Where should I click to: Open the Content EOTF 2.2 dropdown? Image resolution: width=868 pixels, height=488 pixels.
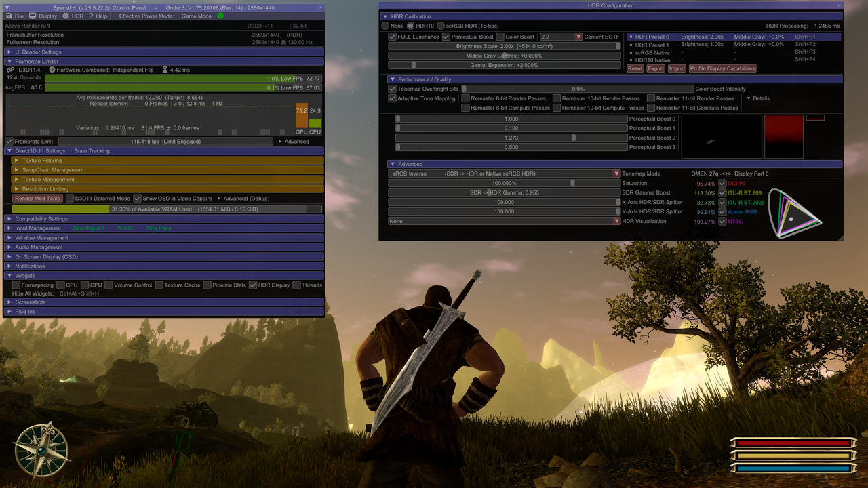560,37
